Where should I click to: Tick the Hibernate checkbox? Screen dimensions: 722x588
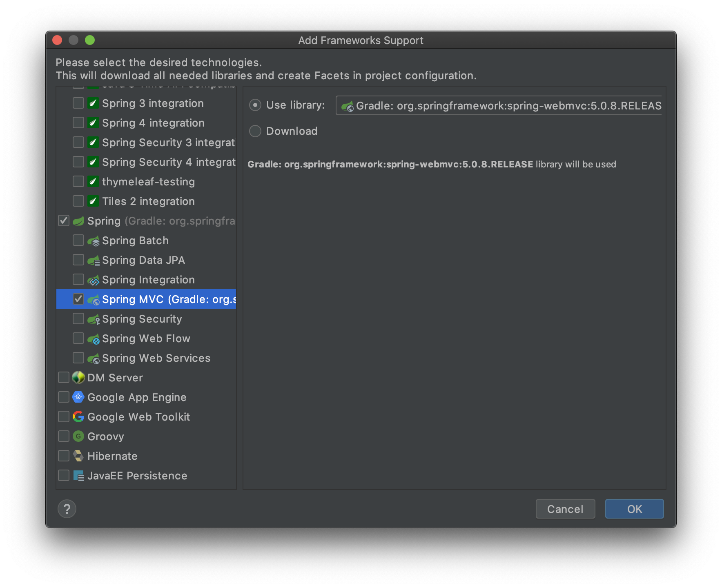point(64,456)
